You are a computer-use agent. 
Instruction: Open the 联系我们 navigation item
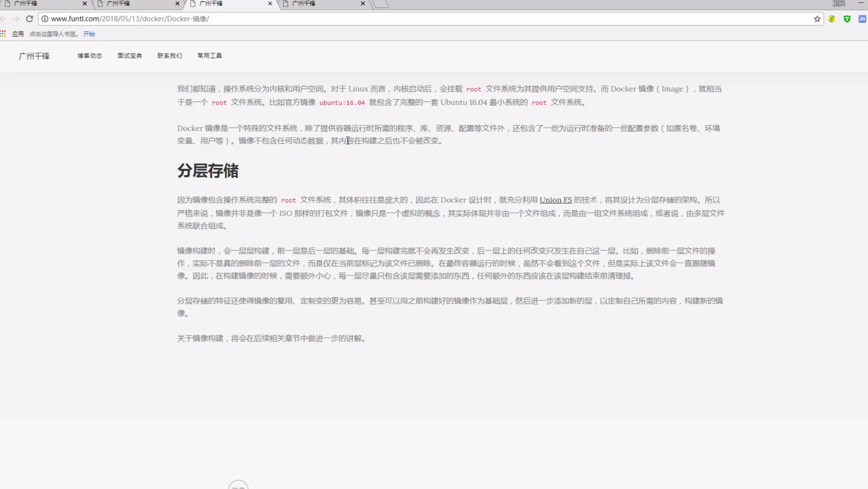pos(170,56)
